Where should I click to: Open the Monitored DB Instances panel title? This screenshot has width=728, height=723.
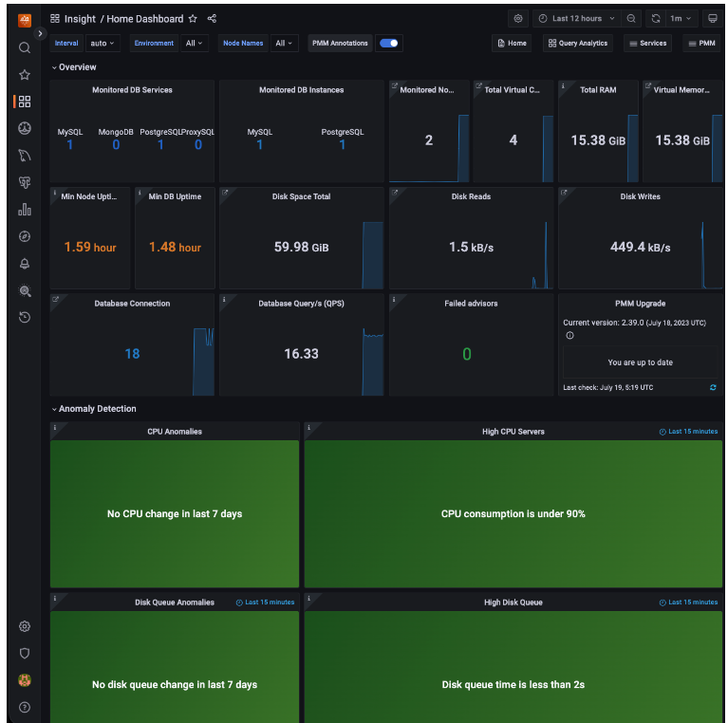tap(301, 90)
